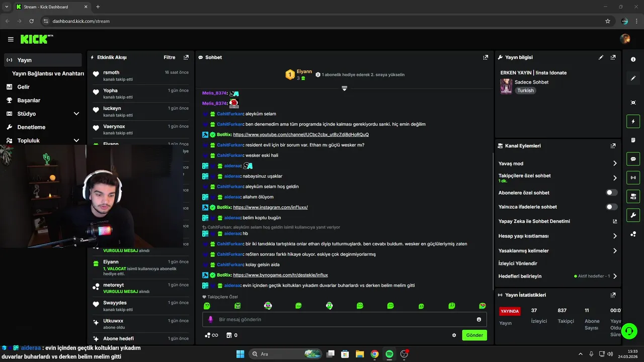Open the Swayydes follow event

[x=141, y=306]
